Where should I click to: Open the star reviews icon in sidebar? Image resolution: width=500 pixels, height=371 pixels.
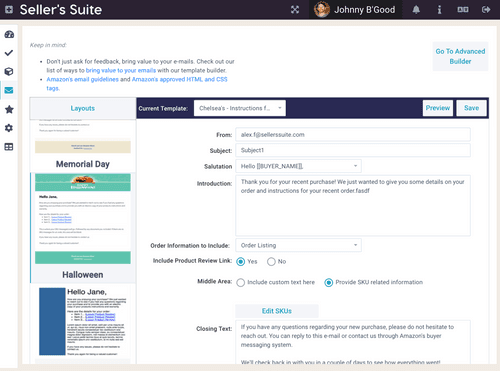[x=9, y=109]
